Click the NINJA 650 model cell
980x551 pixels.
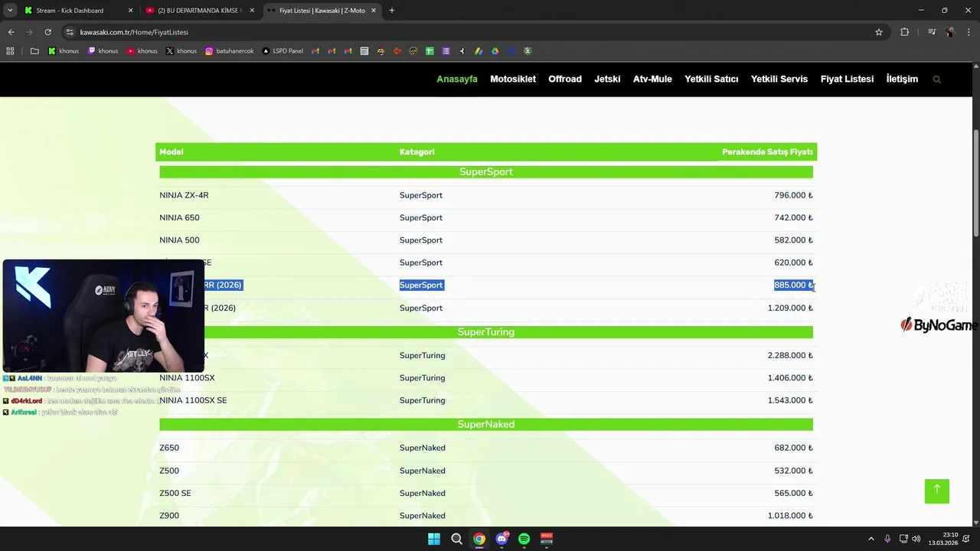pos(179,217)
